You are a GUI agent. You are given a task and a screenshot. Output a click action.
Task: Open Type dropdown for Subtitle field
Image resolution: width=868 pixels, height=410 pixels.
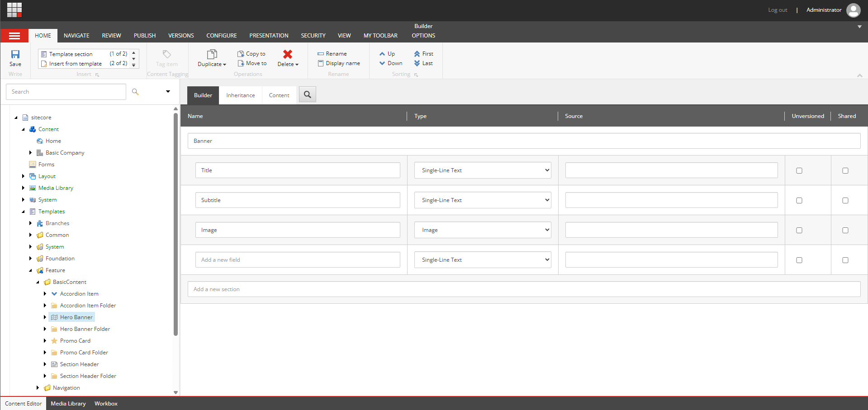[x=483, y=200]
